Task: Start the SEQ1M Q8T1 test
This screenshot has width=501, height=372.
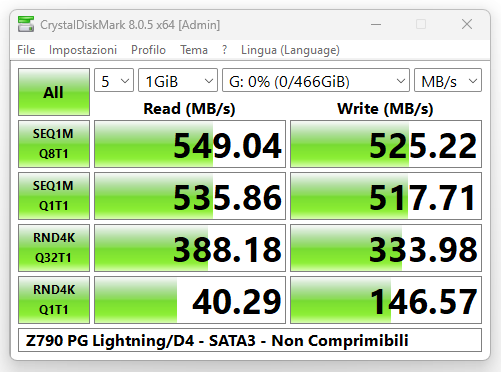Action: click(54, 144)
